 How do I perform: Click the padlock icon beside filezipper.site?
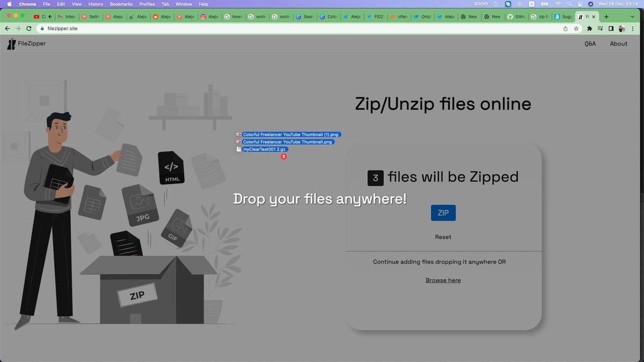(x=42, y=28)
